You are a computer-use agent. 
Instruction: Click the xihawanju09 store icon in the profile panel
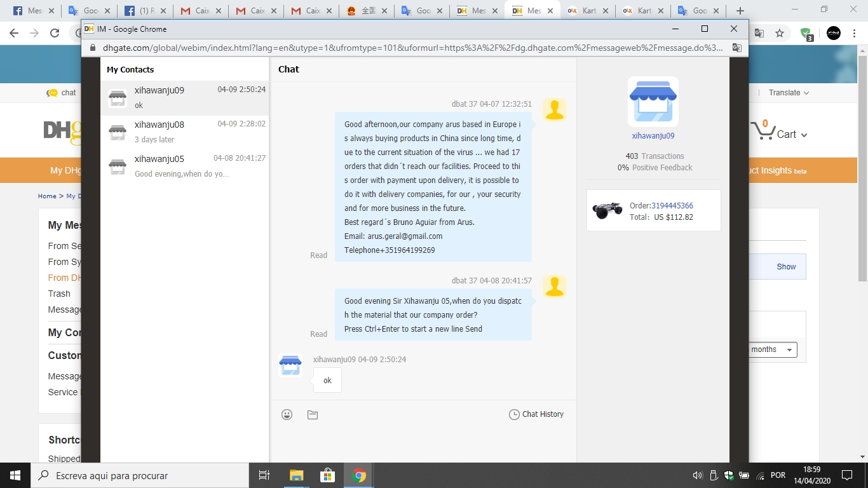point(653,101)
